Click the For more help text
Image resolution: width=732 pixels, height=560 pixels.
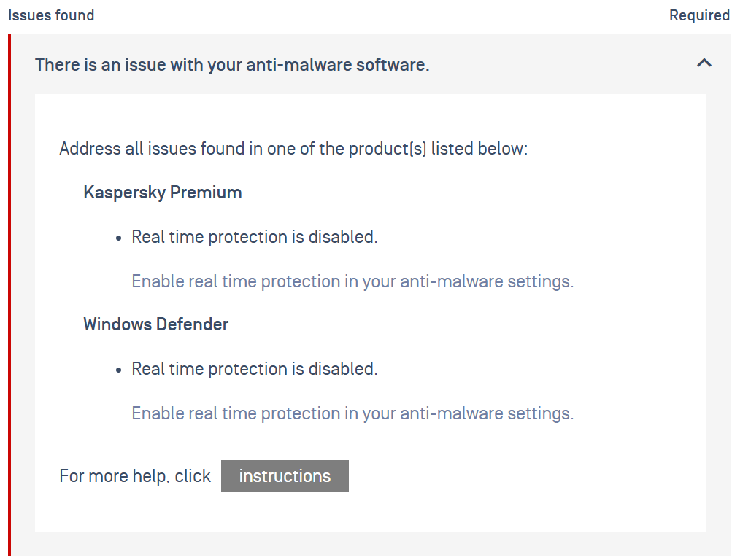tap(135, 476)
